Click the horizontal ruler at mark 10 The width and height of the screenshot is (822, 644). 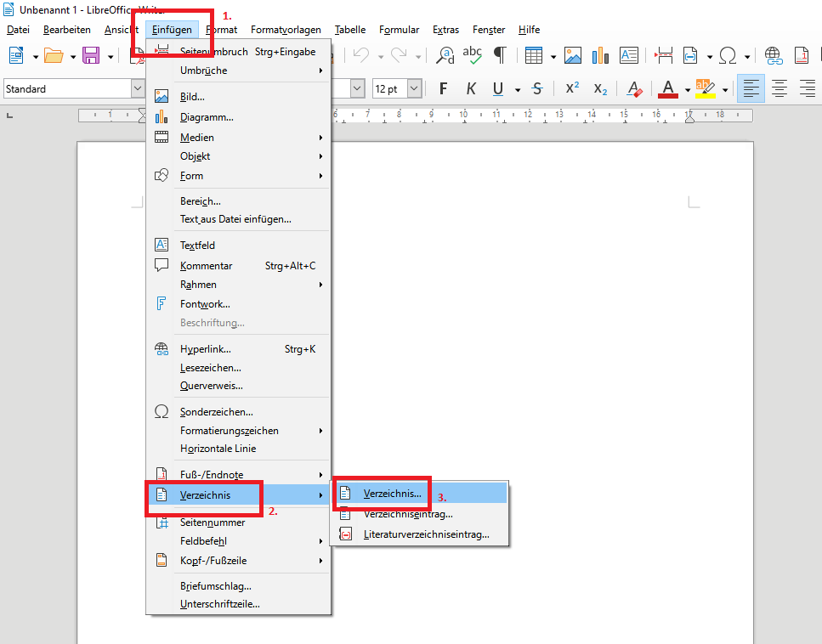tap(463, 115)
